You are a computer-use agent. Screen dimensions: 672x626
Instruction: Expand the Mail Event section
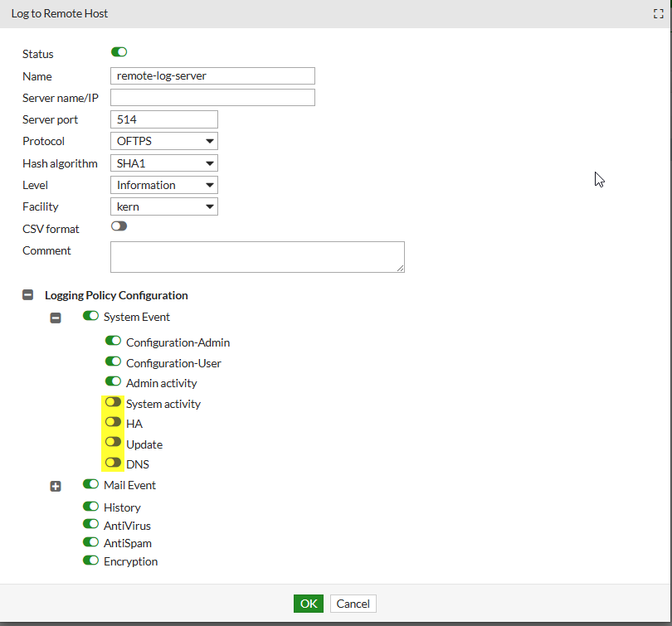coord(56,485)
